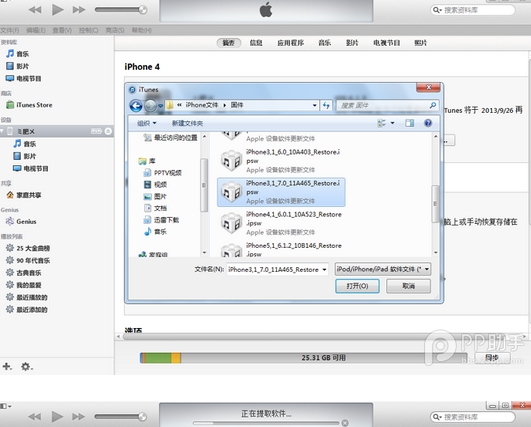Click the 打开(O) button
Viewport: 531px width, 427px height.
tap(357, 286)
